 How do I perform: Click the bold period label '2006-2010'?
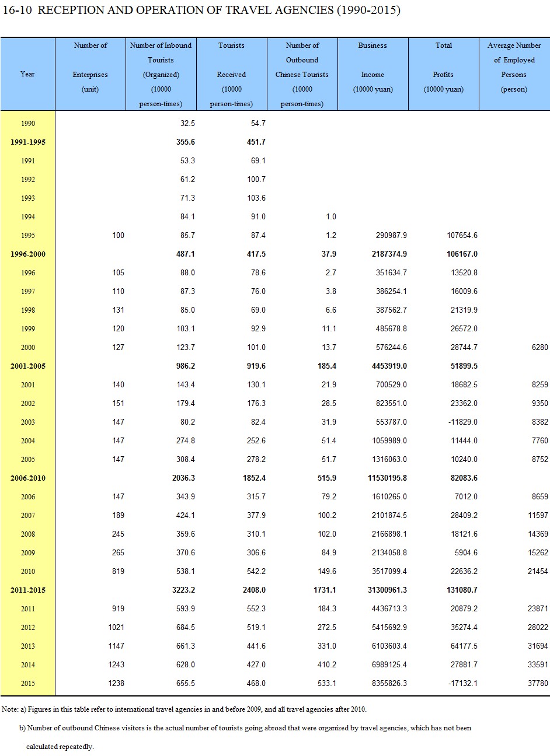pyautogui.click(x=27, y=478)
